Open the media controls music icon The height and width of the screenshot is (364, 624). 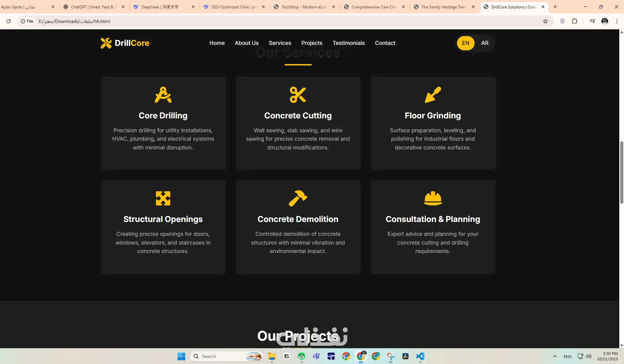(x=592, y=21)
